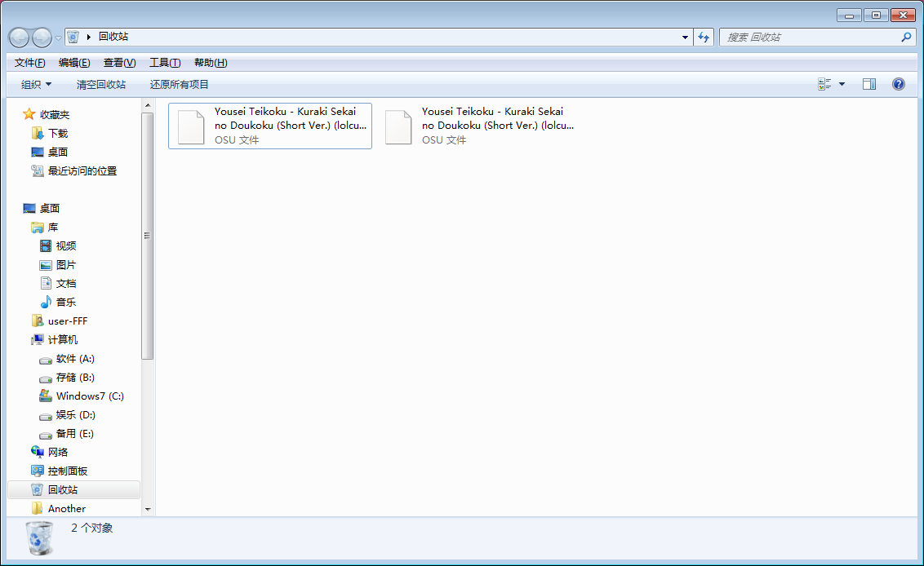Open the 文件(F) menu
Viewport: 924px width, 566px height.
(29, 63)
